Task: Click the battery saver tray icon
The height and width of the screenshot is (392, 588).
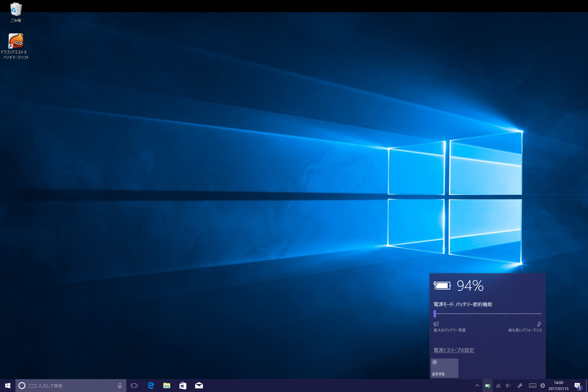Action: [x=487, y=386]
